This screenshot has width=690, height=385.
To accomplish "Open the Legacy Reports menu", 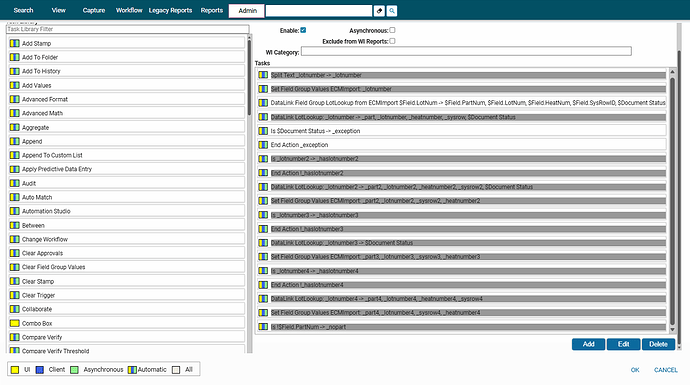I will tap(170, 10).
